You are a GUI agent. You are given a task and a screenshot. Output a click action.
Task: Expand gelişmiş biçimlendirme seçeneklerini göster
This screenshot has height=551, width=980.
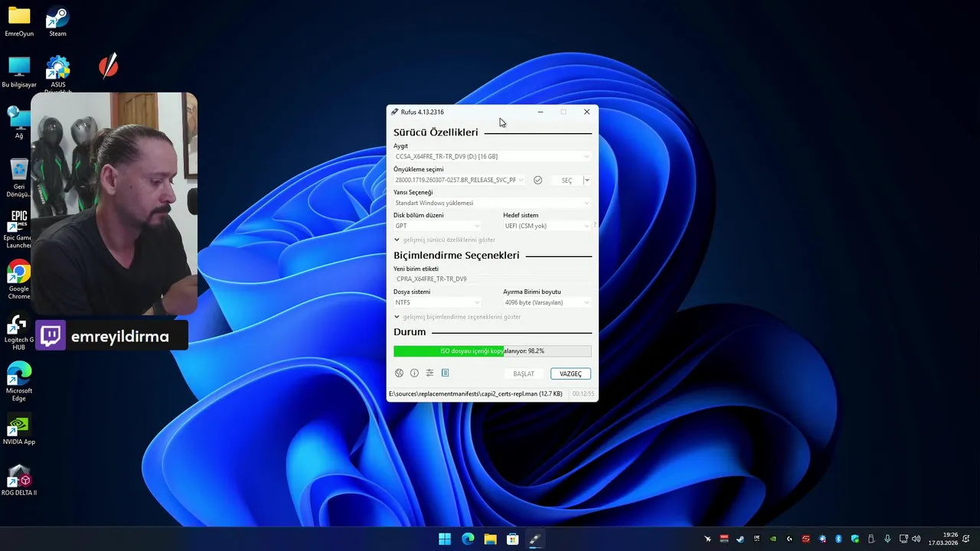coord(457,317)
